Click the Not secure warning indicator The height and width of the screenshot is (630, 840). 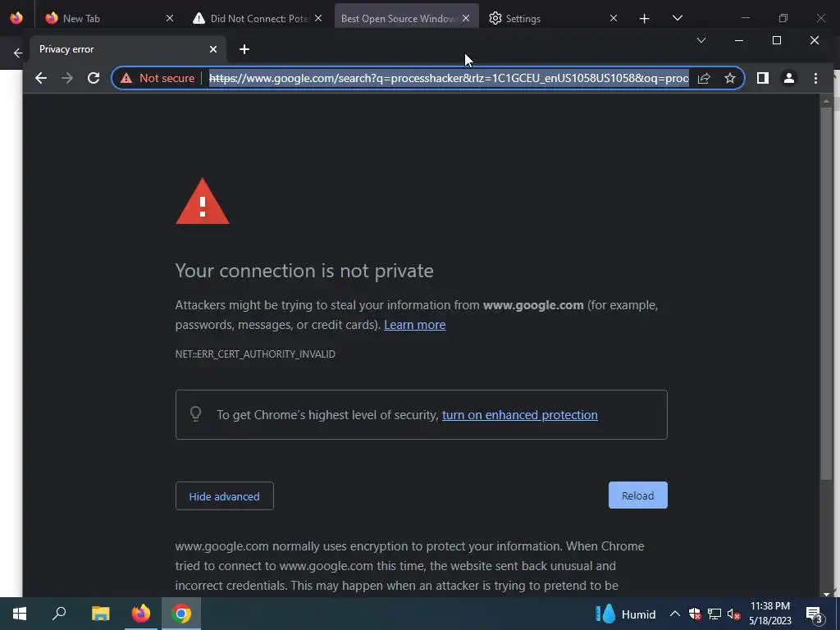click(x=157, y=78)
